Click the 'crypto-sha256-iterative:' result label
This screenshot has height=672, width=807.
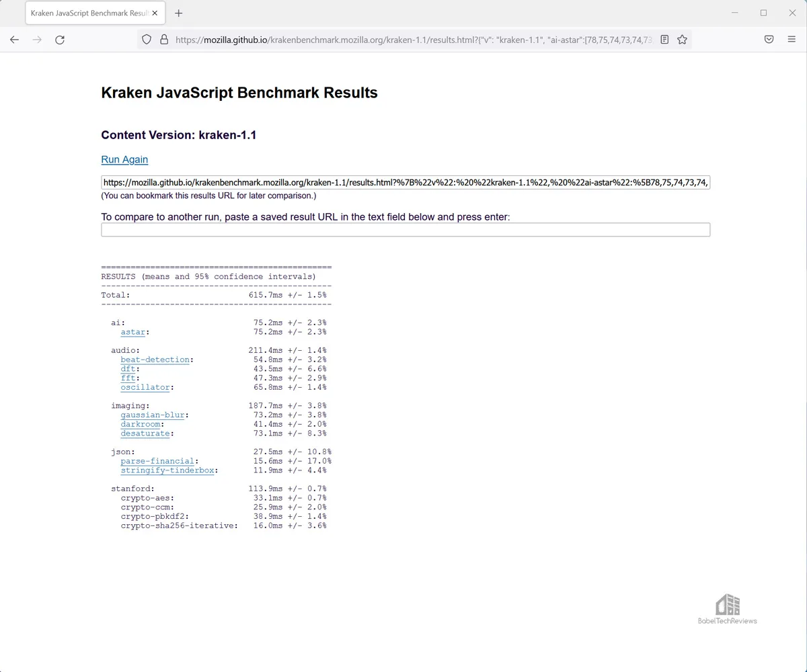[180, 527]
